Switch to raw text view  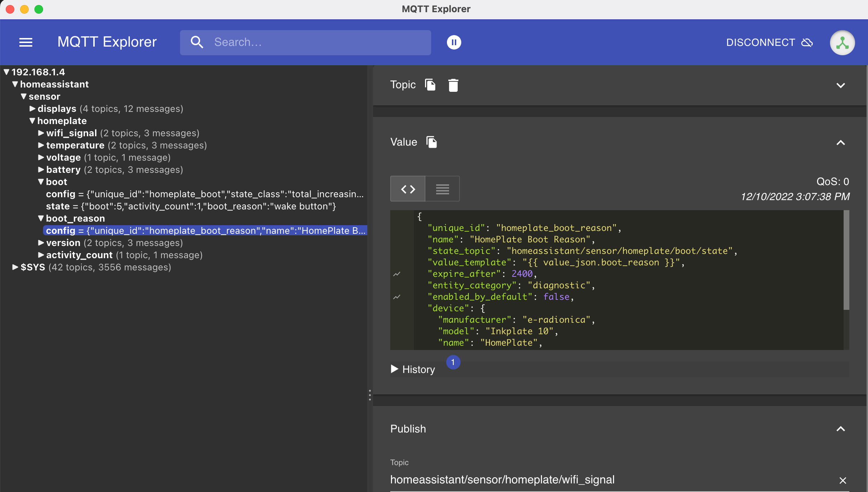[x=442, y=189]
